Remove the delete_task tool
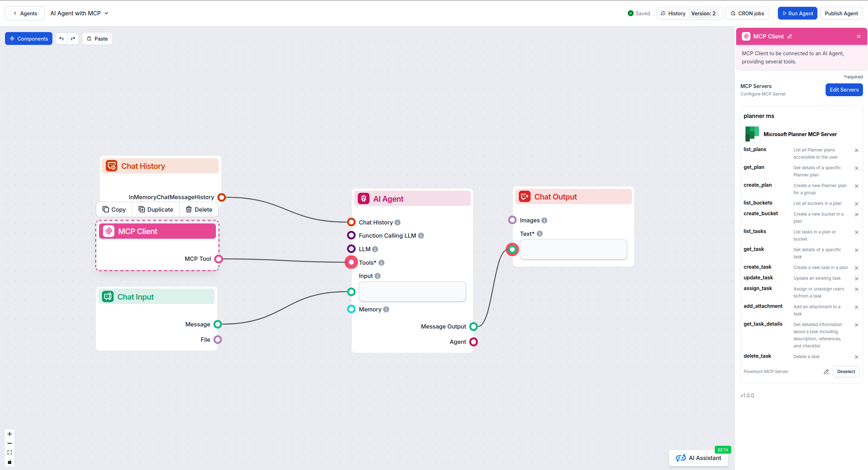The width and height of the screenshot is (868, 470). click(857, 357)
